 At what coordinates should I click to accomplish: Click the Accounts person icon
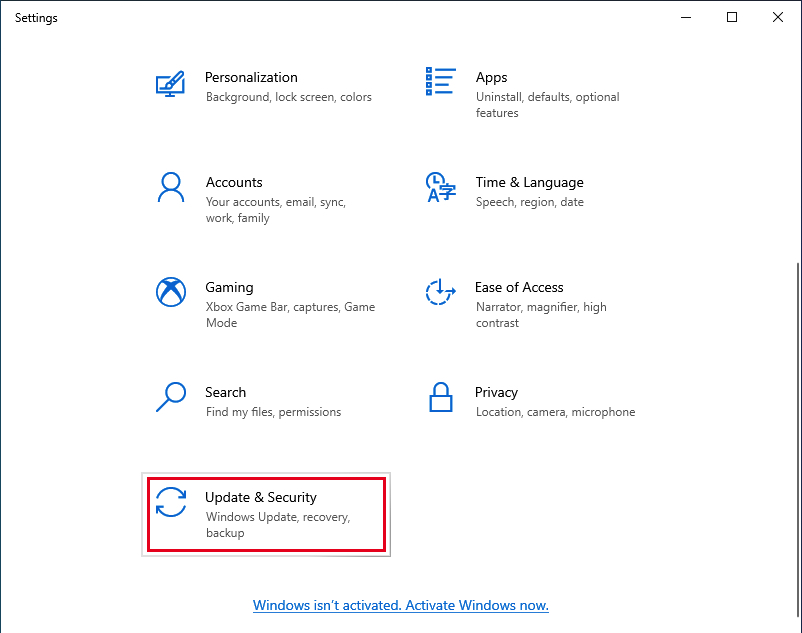pos(170,189)
